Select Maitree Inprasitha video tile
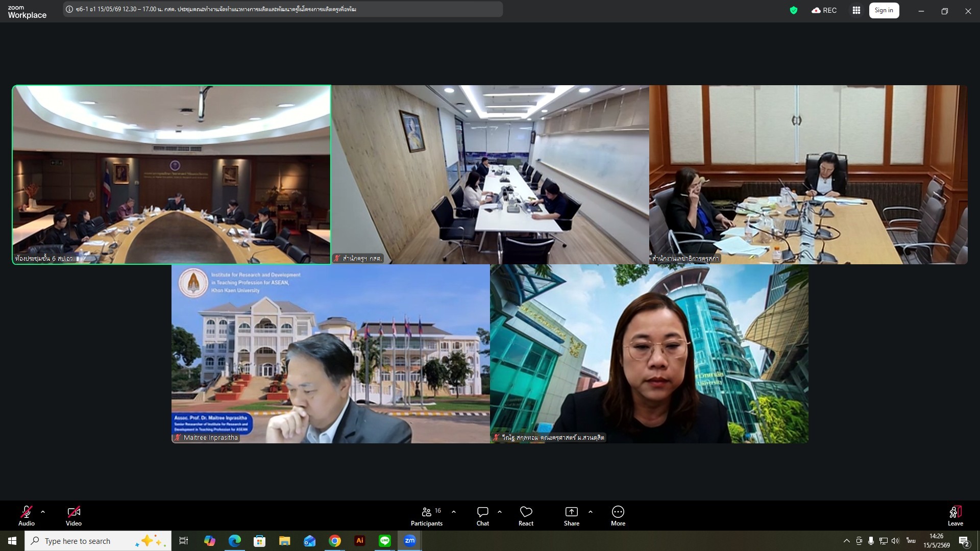Screen dimensions: 980x551 [331, 354]
